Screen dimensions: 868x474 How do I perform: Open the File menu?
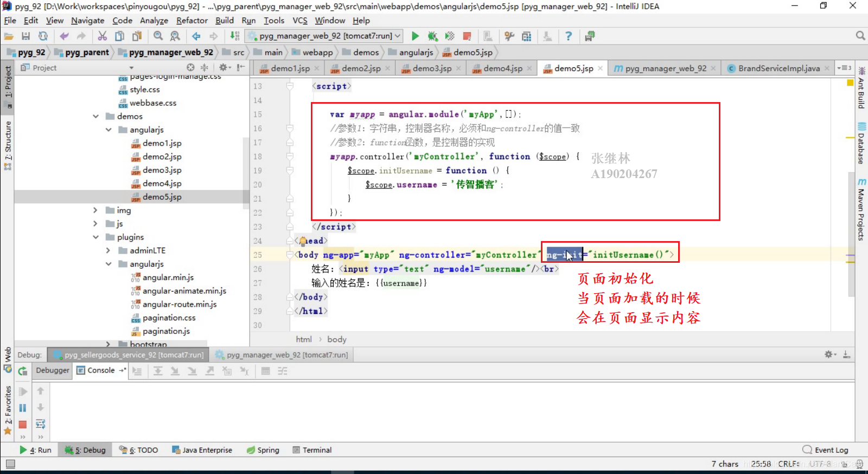click(10, 20)
